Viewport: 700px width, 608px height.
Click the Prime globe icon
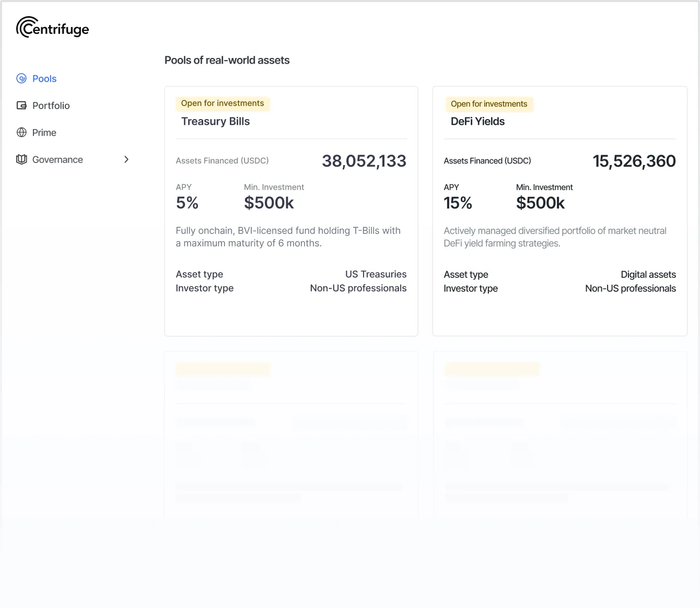(21, 133)
